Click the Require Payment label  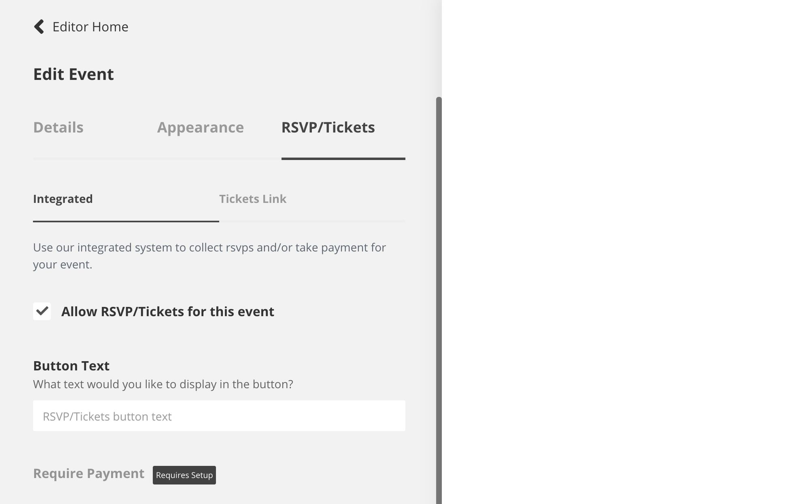point(89,474)
